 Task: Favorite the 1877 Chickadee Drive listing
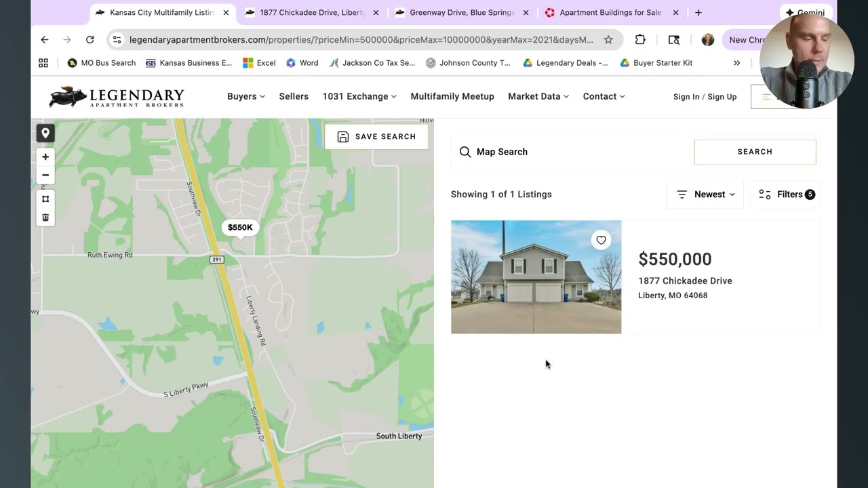click(x=601, y=240)
